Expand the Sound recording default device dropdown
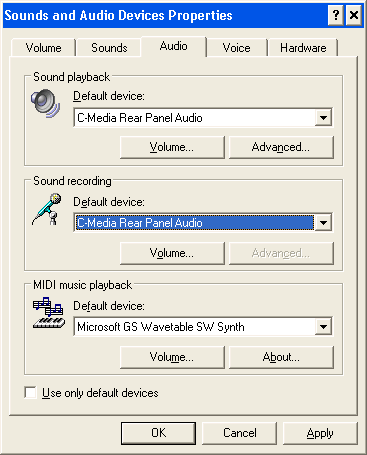This screenshot has width=367, height=455. click(323, 223)
